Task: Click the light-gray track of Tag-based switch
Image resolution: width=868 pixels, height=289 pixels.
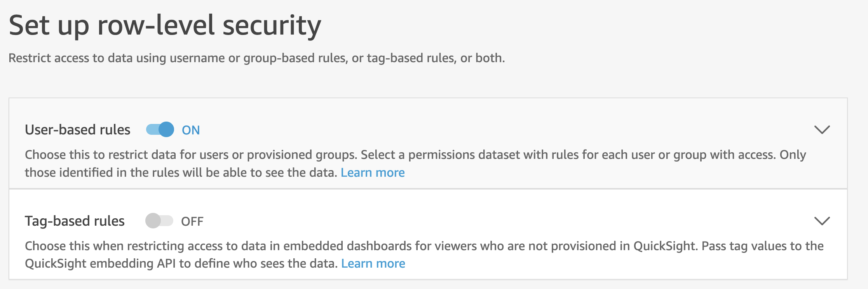Action: pyautogui.click(x=168, y=221)
